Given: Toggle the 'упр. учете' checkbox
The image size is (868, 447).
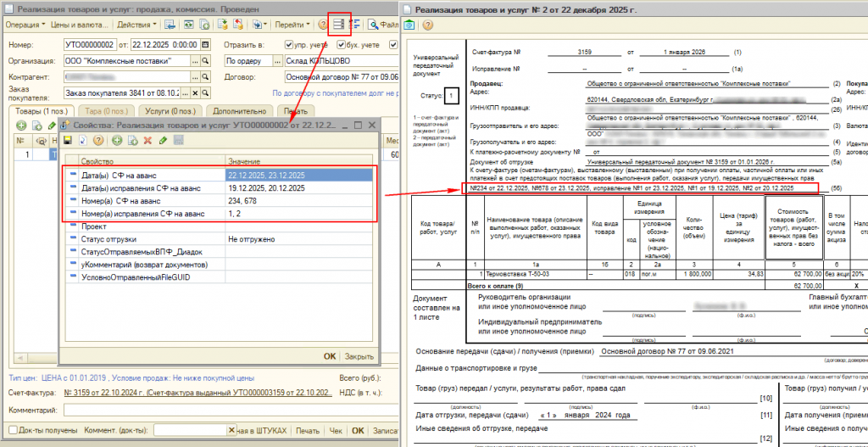Looking at the screenshot, I should click(x=290, y=44).
